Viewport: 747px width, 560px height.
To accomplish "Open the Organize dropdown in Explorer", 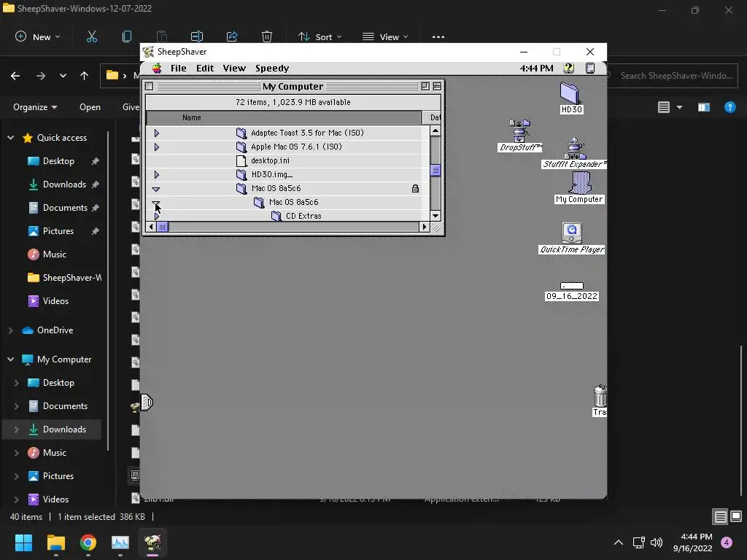I will (35, 107).
